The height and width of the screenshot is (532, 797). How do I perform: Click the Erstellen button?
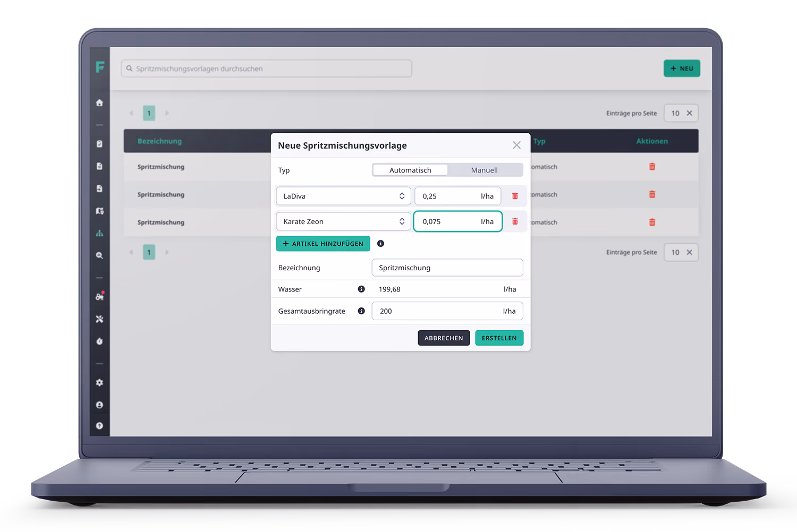pos(499,338)
